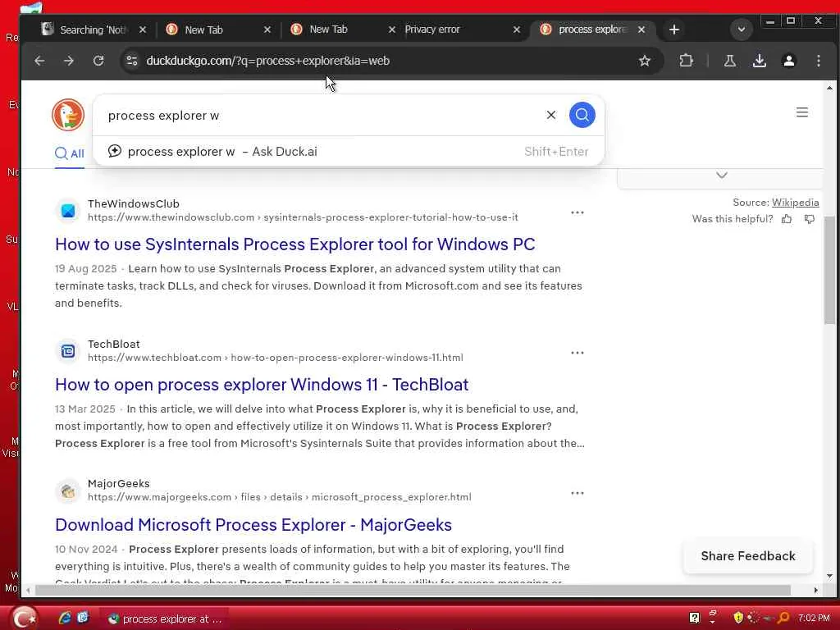The image size is (840, 630).
Task: Click the security shield tray icon
Action: pos(737,619)
